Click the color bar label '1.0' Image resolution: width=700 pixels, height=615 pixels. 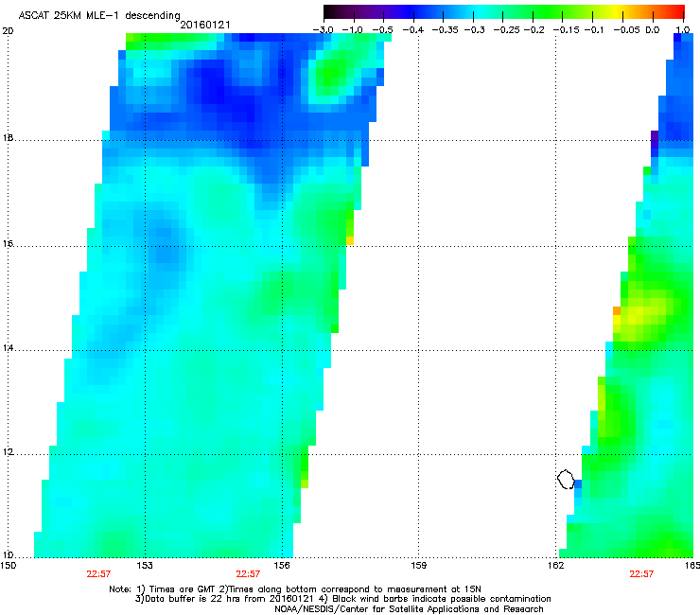point(683,30)
